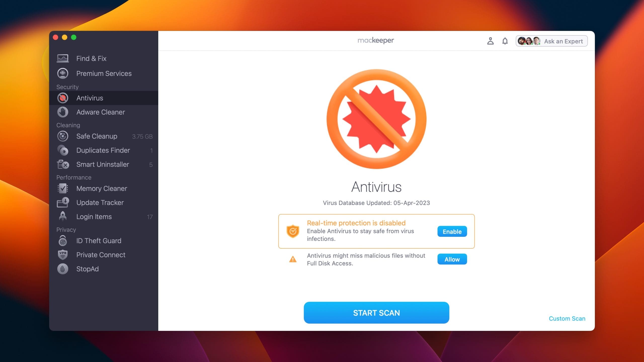
Task: Open Custom Scan link
Action: point(567,318)
